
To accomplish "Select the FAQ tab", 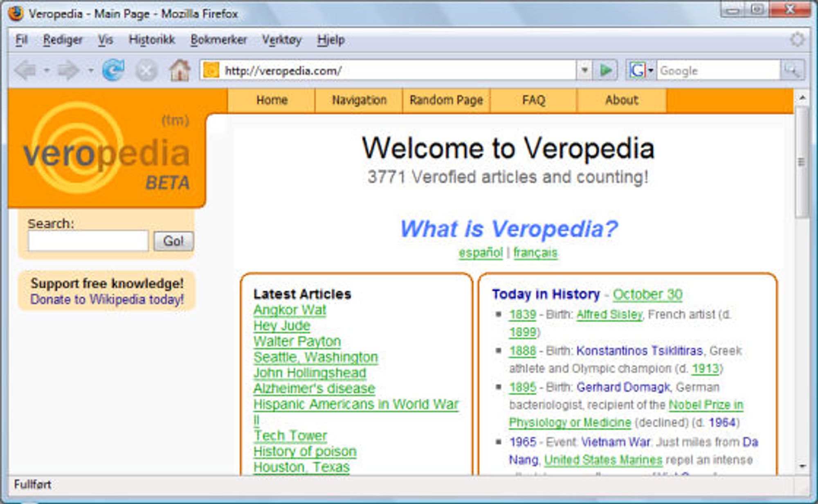I will (533, 100).
